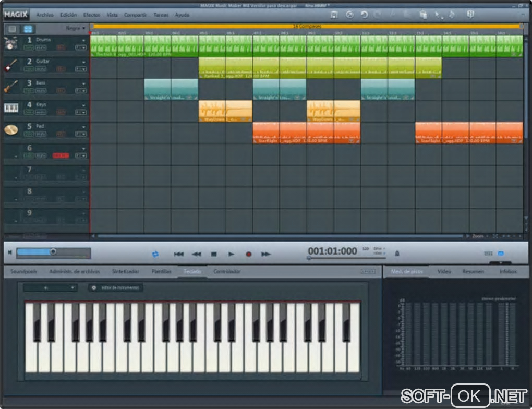Click the position slider below time display
Viewport: 532px width, 409px height.
pos(347,258)
